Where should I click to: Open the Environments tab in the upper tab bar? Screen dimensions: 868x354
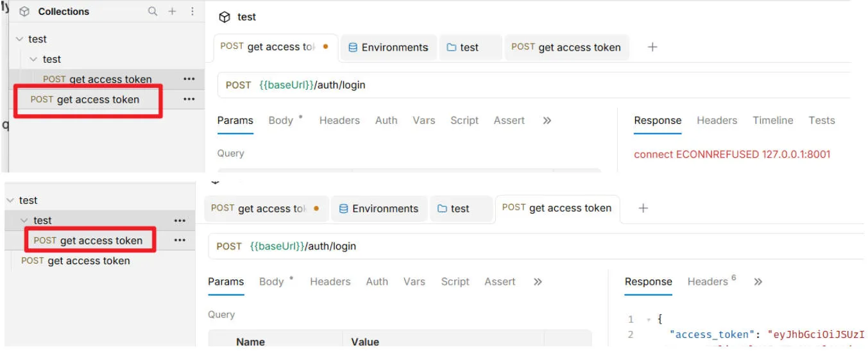[388, 47]
